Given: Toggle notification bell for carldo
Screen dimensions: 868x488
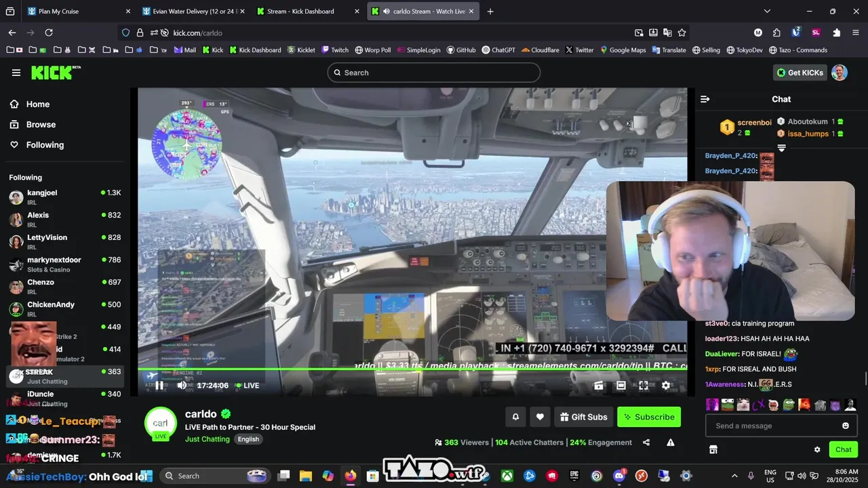Looking at the screenshot, I should point(515,417).
